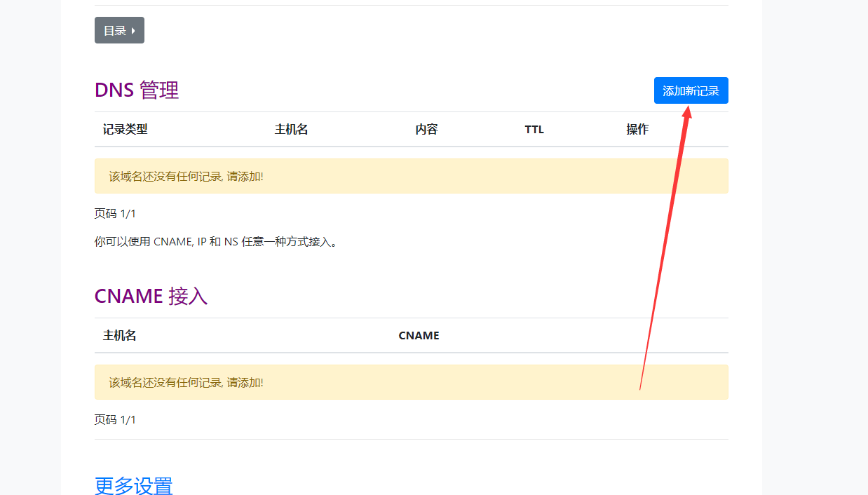Select the CNAME 接入 section heading
Image resolution: width=868 pixels, height=495 pixels.
pos(151,296)
